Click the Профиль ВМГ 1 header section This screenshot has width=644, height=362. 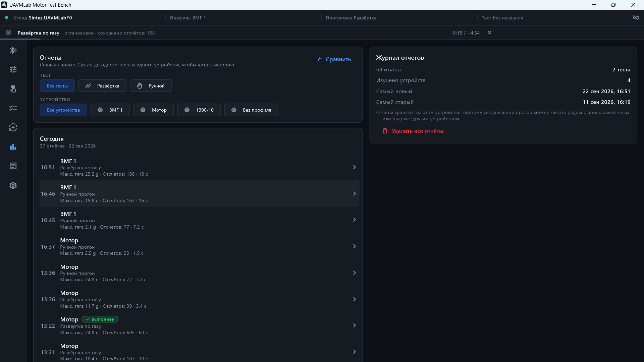188,18
